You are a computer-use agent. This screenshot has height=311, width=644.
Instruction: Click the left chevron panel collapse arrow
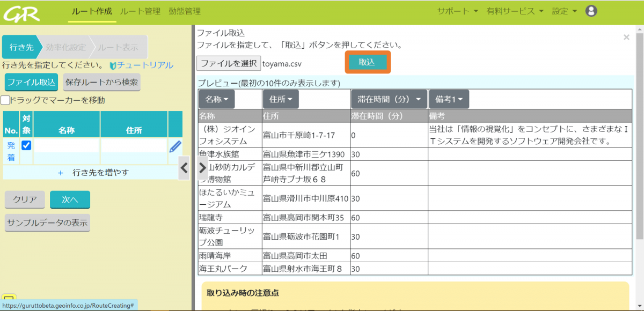pyautogui.click(x=184, y=168)
